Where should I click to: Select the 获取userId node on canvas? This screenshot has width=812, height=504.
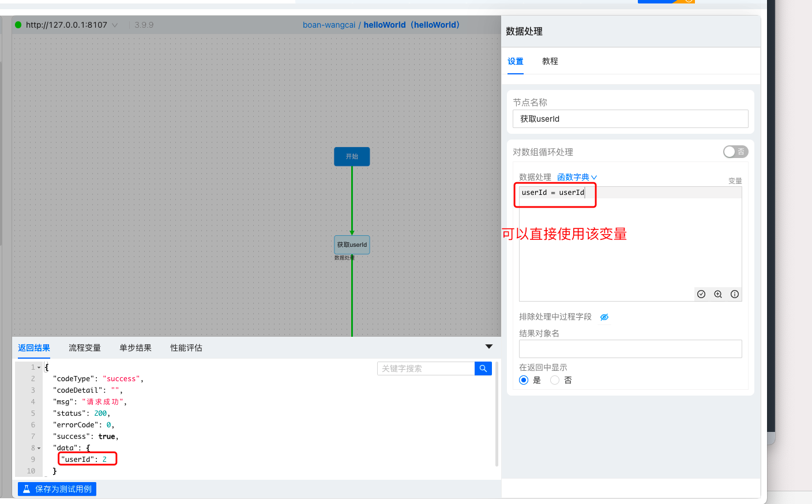[352, 245]
